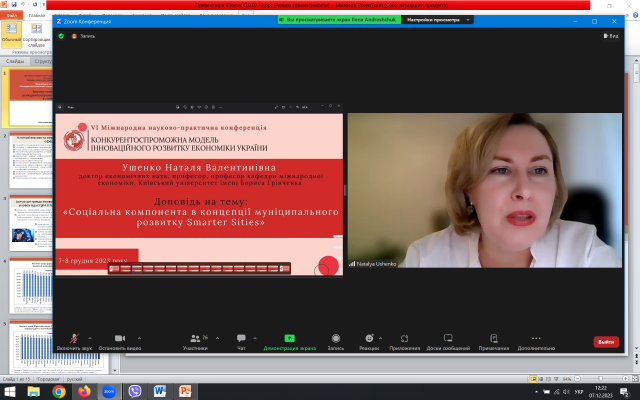Open Приложения apps icon

pyautogui.click(x=404, y=340)
